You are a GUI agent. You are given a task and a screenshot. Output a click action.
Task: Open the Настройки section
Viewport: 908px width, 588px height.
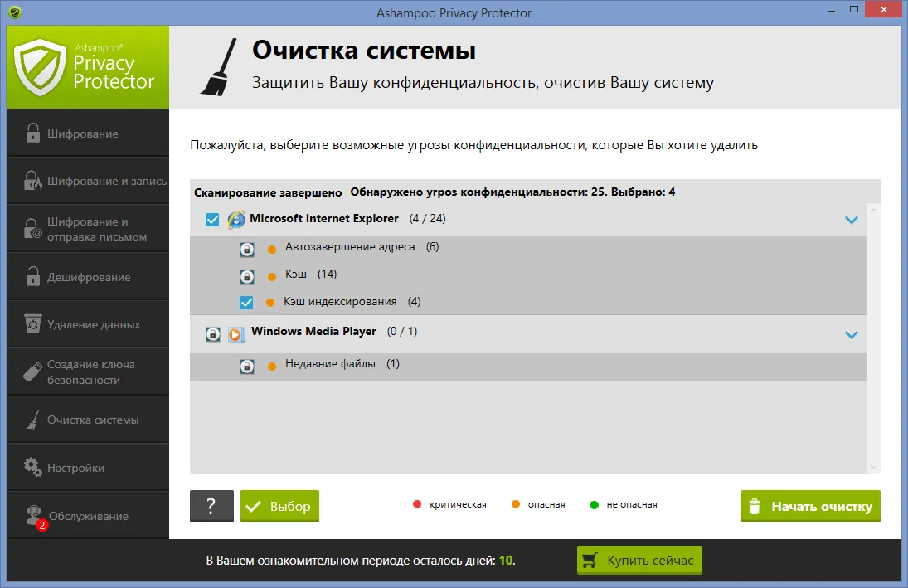click(88, 468)
